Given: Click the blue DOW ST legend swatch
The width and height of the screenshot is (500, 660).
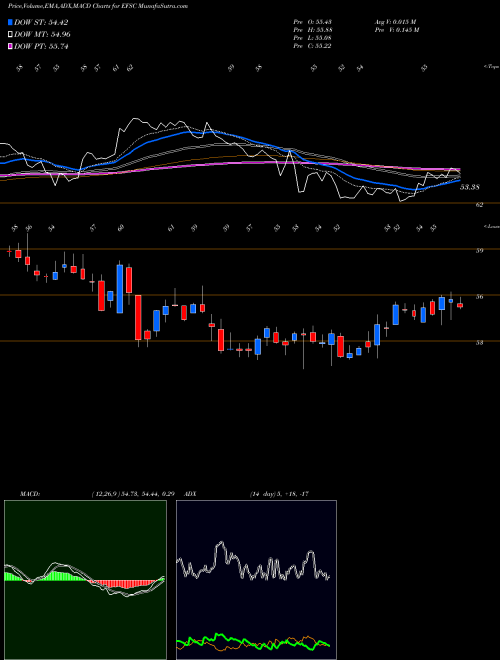Looking at the screenshot, I should click(11, 22).
